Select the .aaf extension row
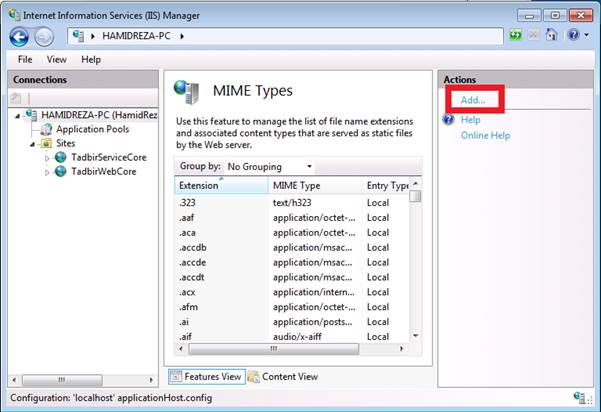 tap(292, 218)
